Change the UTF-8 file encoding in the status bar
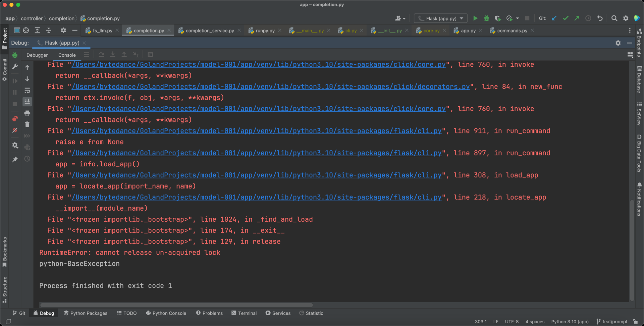Screen dimensions: 644x326 [512, 322]
